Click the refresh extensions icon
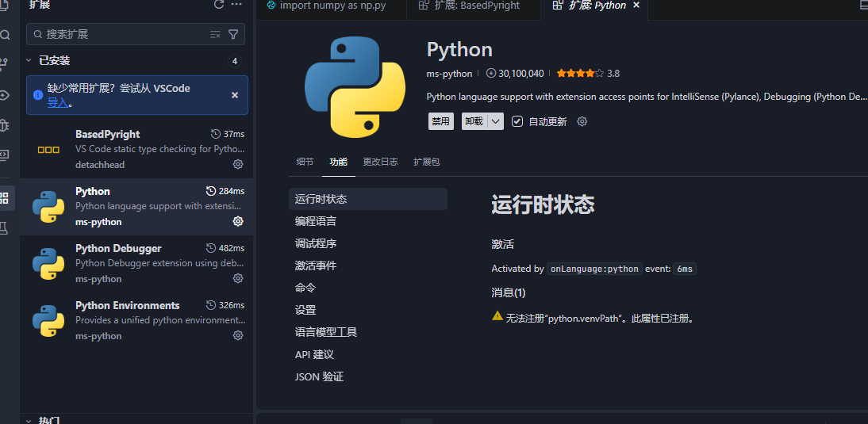This screenshot has width=868, height=424. tap(219, 5)
